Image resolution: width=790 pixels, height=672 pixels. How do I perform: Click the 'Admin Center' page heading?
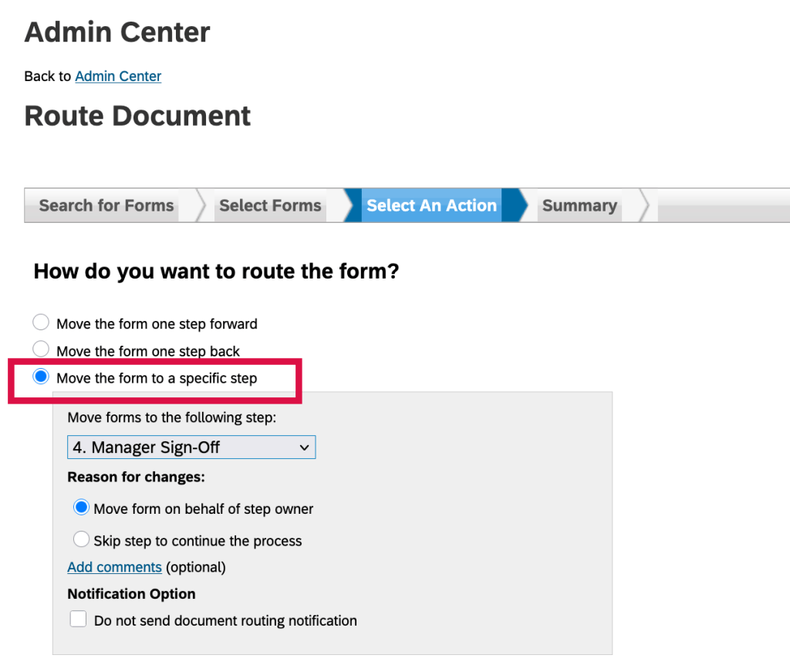(x=117, y=32)
